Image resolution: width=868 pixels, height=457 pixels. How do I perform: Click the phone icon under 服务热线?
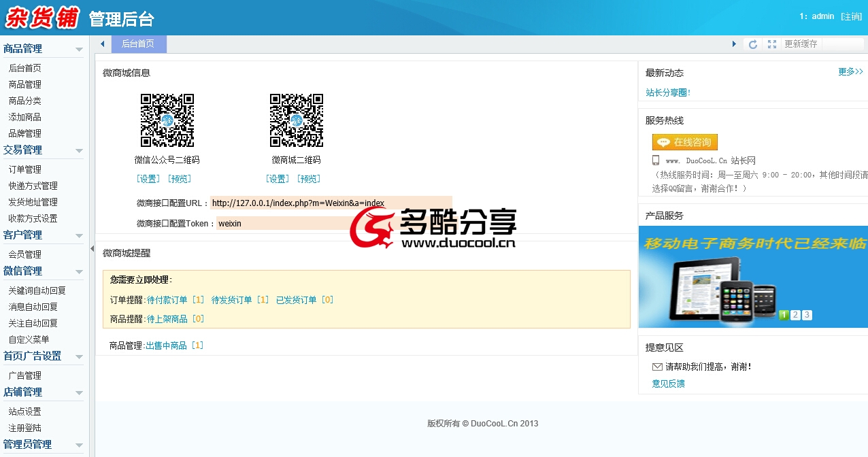pos(656,160)
